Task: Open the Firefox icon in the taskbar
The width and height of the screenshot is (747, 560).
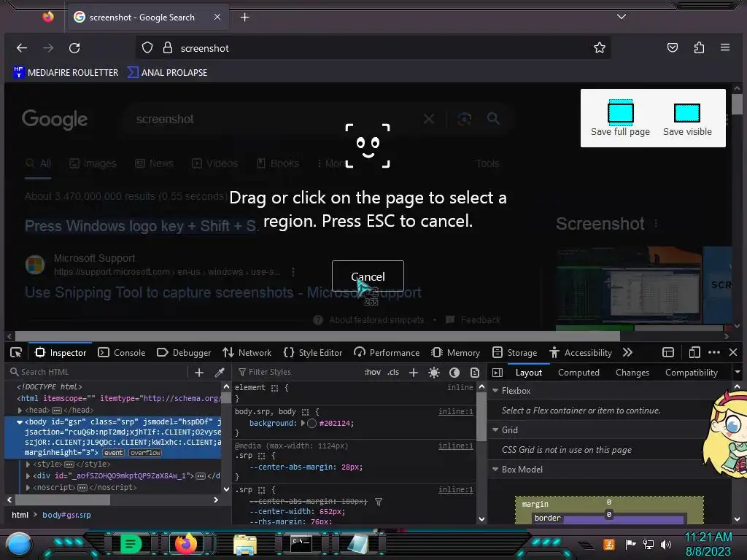Action: [x=186, y=544]
